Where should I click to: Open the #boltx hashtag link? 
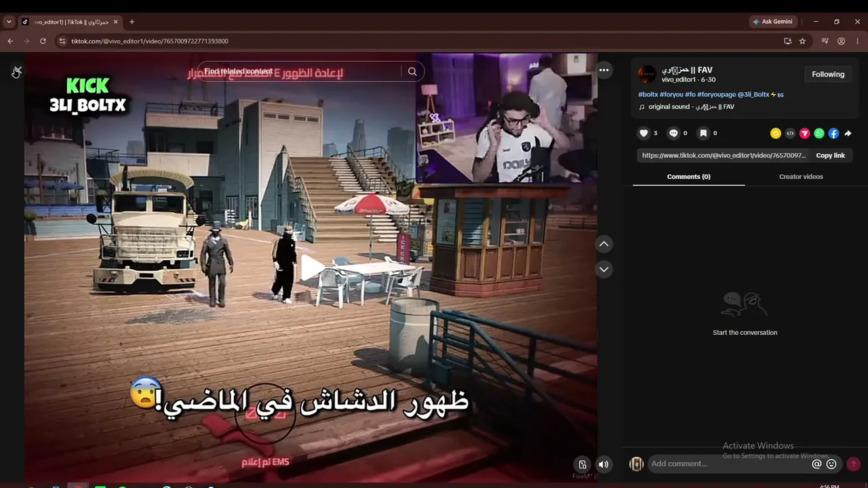(x=648, y=95)
